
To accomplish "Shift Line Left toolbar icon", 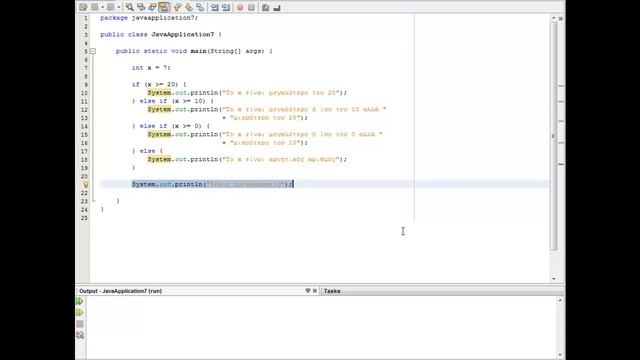I will (214, 7).
